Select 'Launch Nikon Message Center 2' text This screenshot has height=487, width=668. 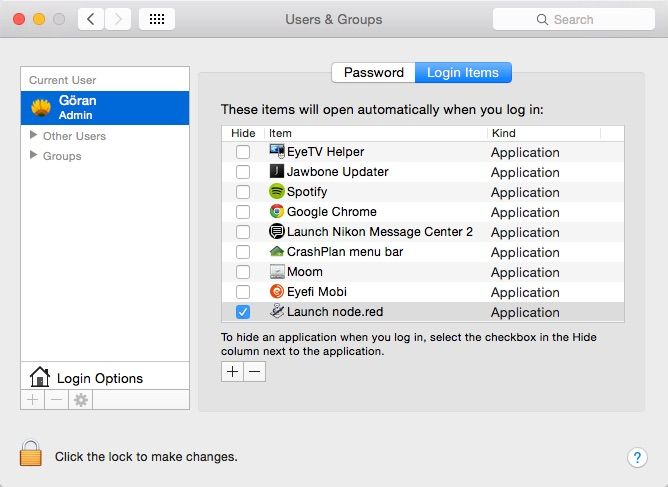[380, 231]
